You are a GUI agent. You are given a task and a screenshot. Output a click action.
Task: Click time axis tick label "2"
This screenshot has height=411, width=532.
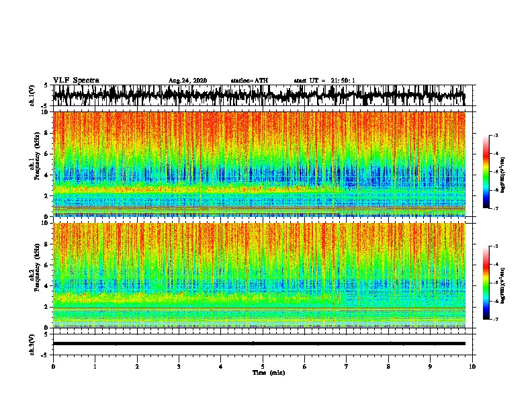pos(137,367)
